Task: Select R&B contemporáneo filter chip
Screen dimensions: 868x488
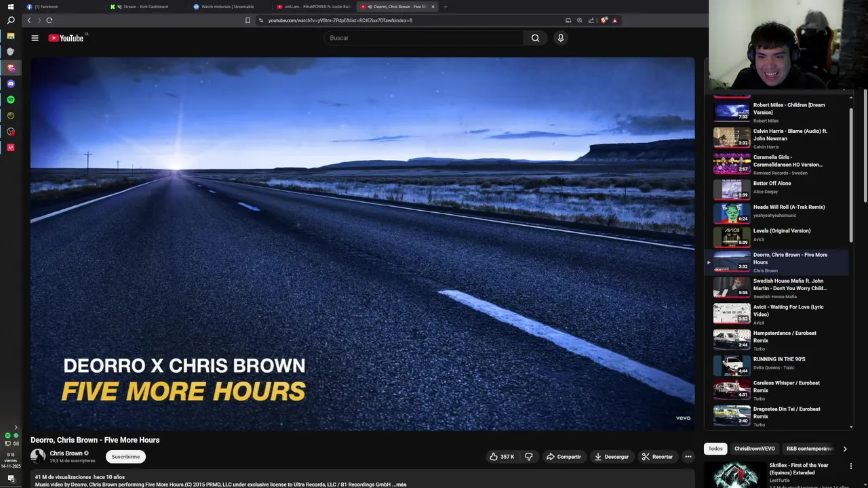Action: pyautogui.click(x=808, y=449)
